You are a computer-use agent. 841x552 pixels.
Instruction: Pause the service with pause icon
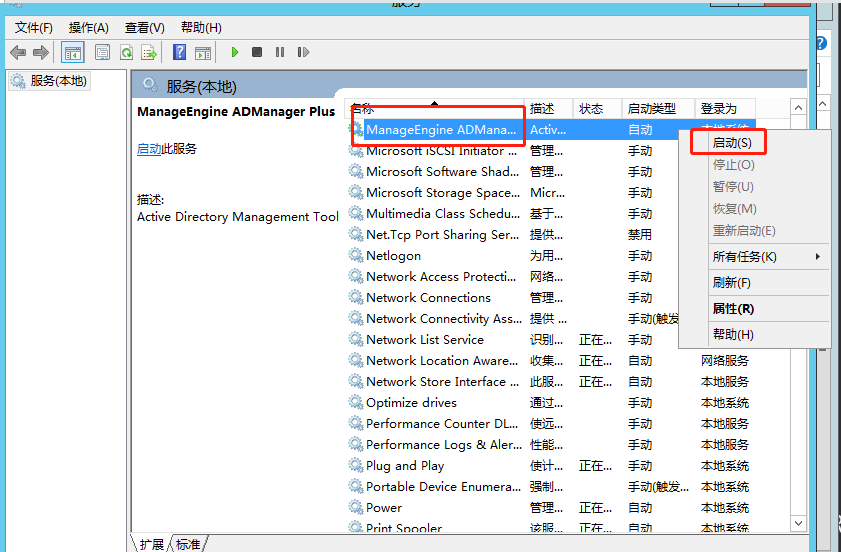(279, 52)
